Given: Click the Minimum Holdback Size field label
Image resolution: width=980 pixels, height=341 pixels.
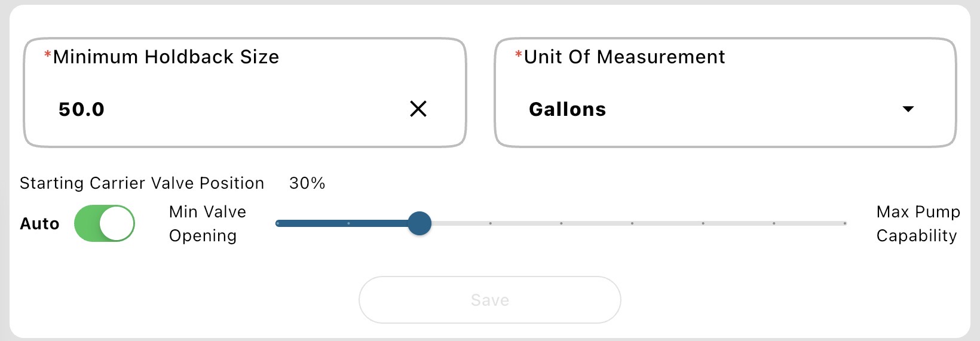Looking at the screenshot, I should [x=166, y=57].
